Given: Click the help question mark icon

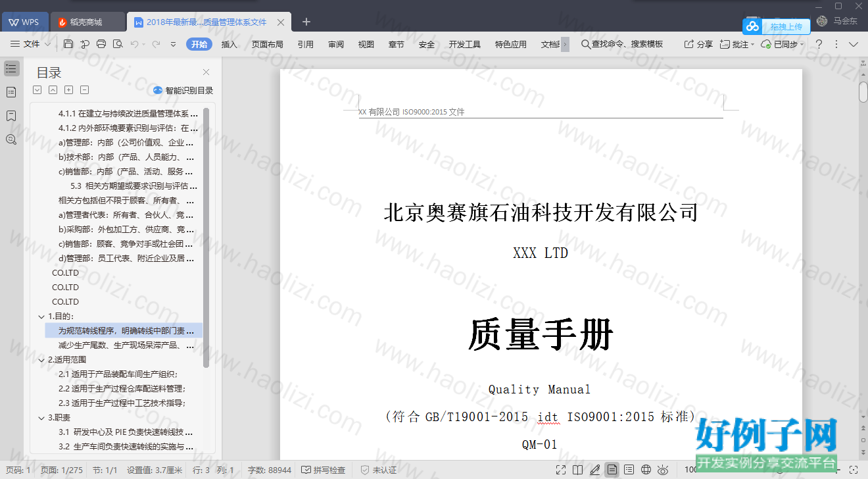Looking at the screenshot, I should tap(819, 44).
